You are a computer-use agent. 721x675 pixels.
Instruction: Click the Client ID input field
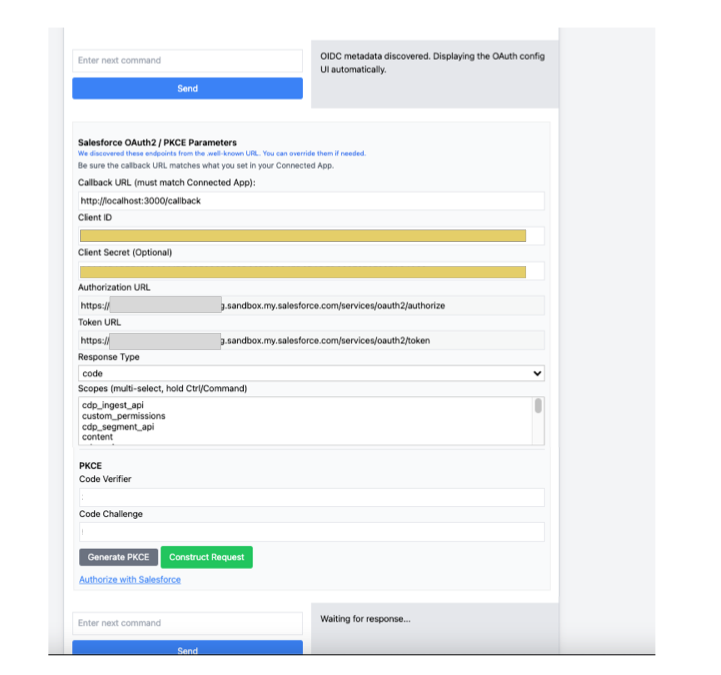click(x=311, y=236)
